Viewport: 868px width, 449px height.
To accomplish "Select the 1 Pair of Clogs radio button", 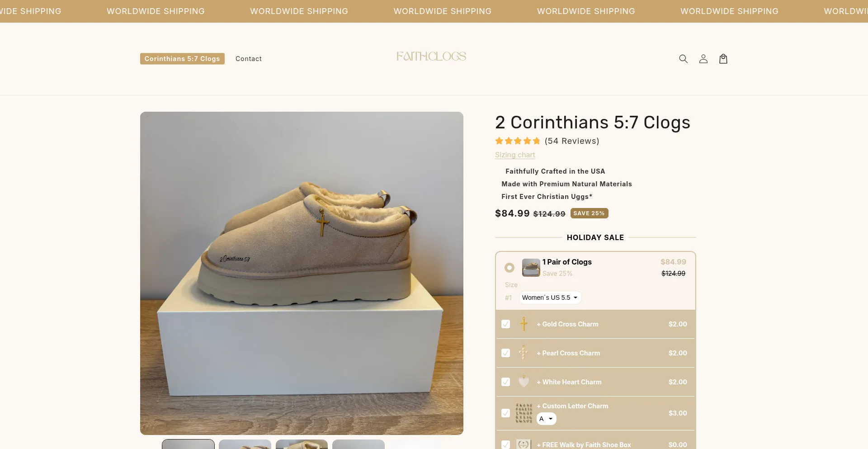I will [509, 268].
